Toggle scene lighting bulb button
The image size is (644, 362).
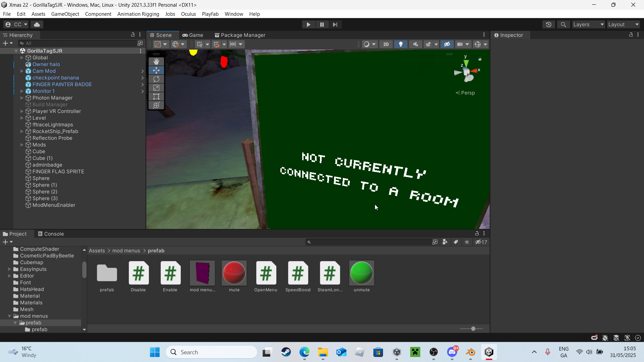tap(400, 44)
